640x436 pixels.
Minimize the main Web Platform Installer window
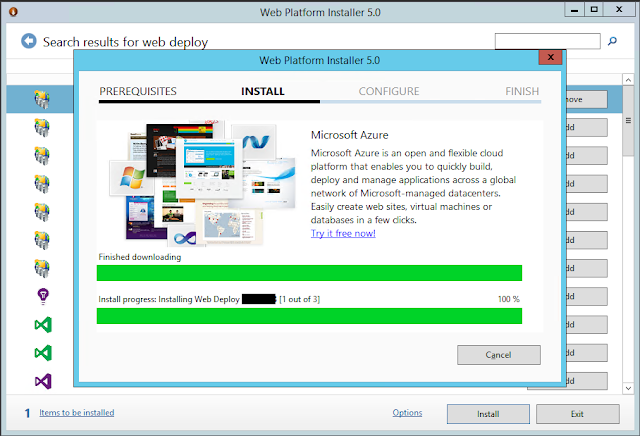point(574,10)
